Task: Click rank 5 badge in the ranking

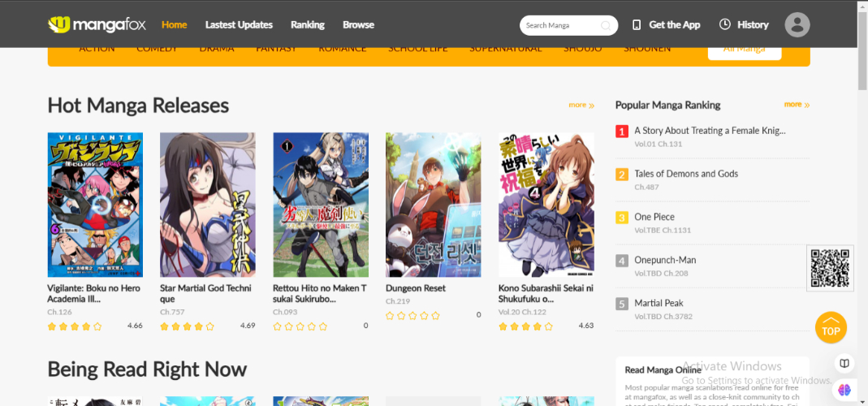Action: coord(622,304)
